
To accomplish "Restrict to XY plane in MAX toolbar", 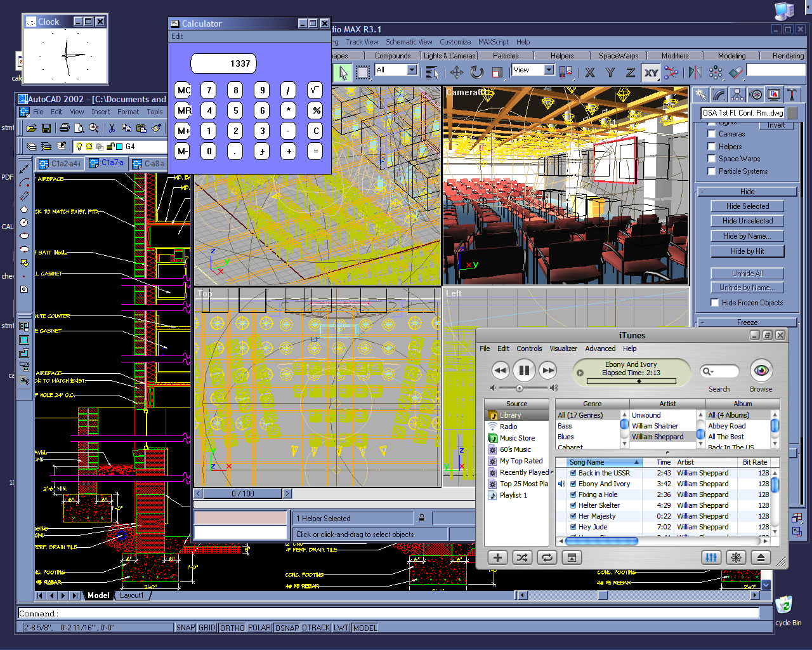I will [x=652, y=72].
